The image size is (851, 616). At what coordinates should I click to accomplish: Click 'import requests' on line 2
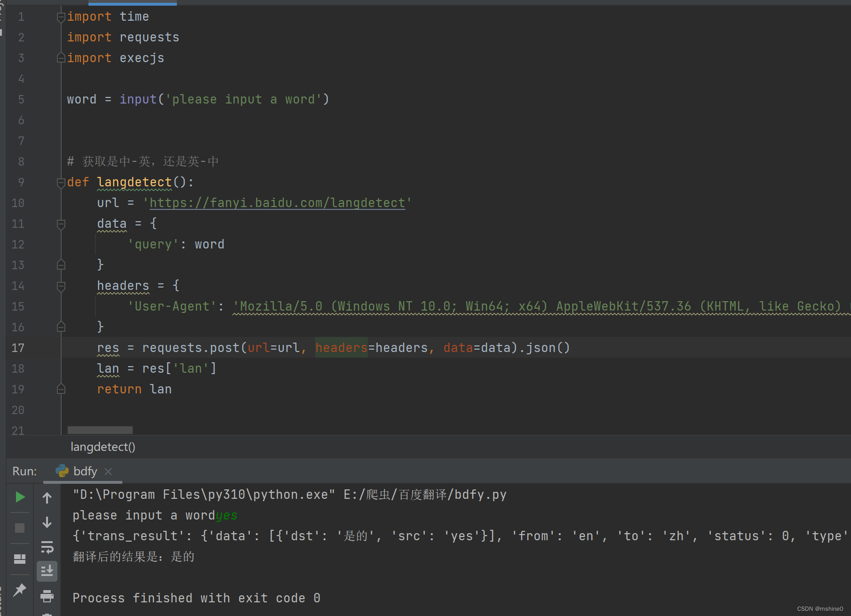pyautogui.click(x=123, y=37)
